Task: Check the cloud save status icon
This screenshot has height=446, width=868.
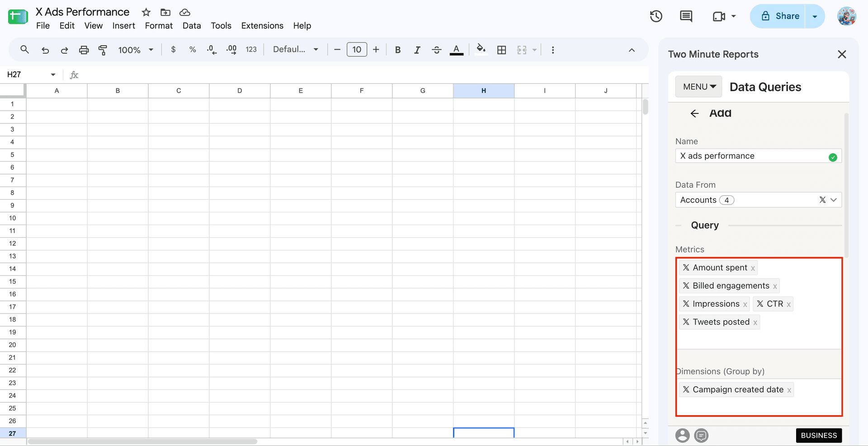Action: [184, 12]
